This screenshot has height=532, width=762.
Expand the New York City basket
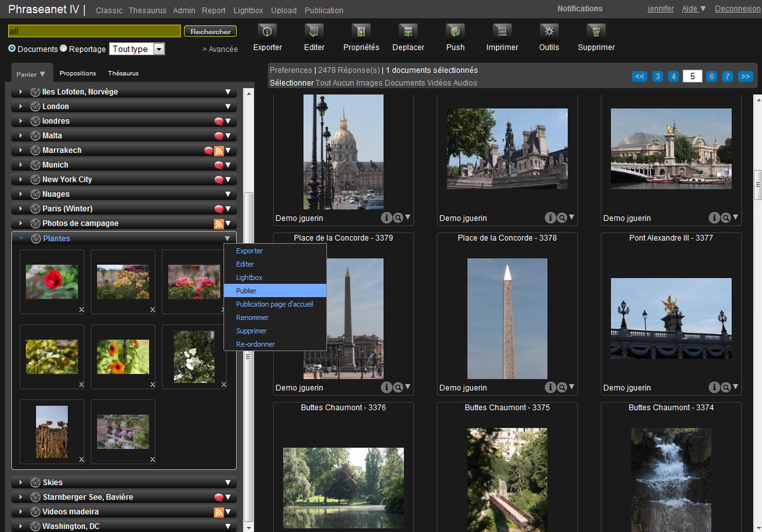(21, 180)
